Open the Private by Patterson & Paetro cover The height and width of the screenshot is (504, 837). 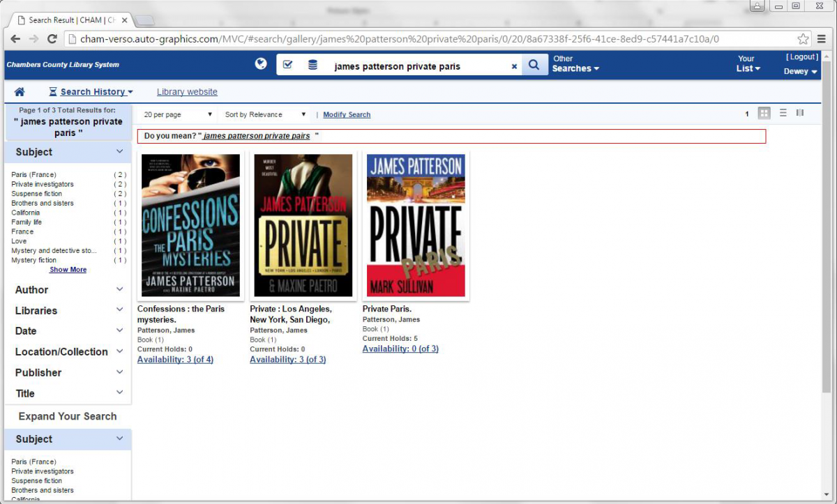point(303,226)
